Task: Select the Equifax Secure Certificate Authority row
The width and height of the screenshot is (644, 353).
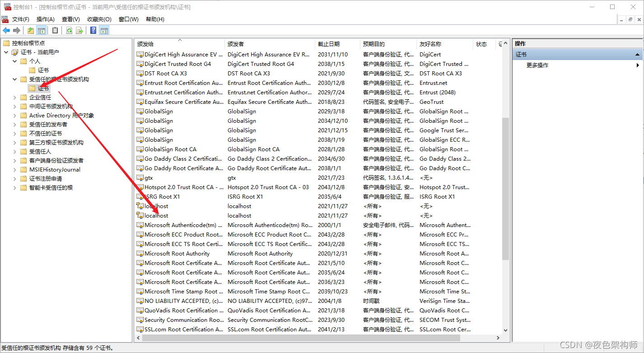Action: (318, 102)
